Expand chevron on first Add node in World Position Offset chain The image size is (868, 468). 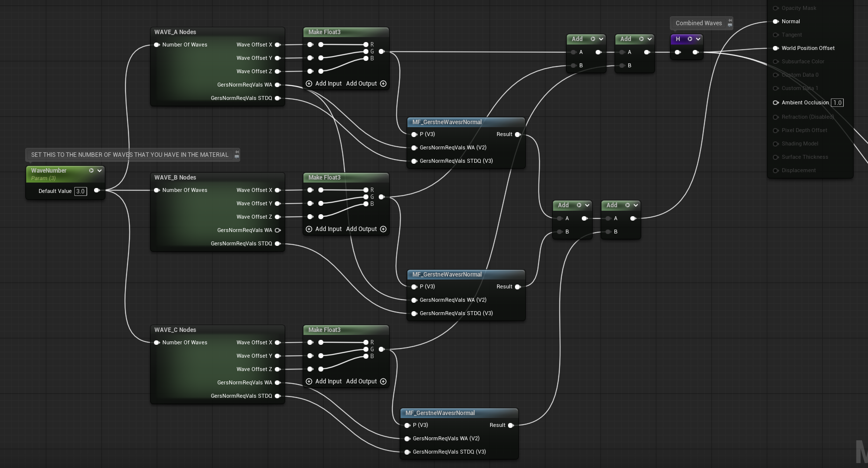(x=601, y=39)
